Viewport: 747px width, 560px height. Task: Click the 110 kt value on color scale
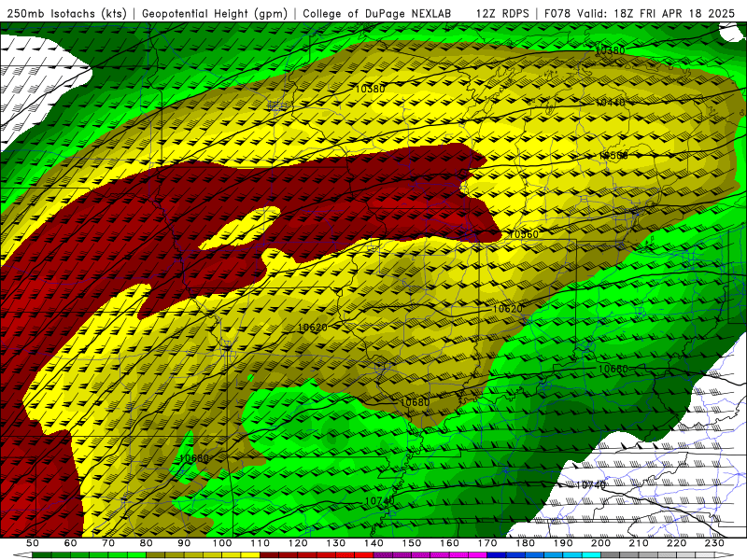(x=261, y=543)
